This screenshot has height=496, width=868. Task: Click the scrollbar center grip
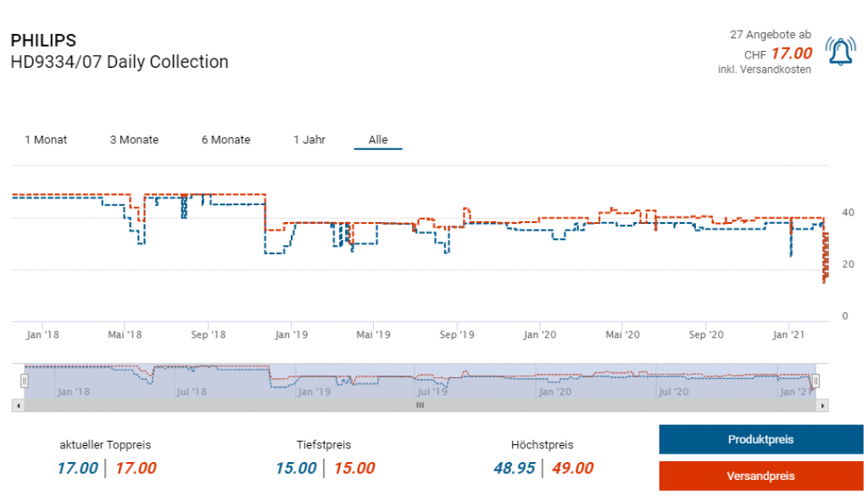(420, 406)
